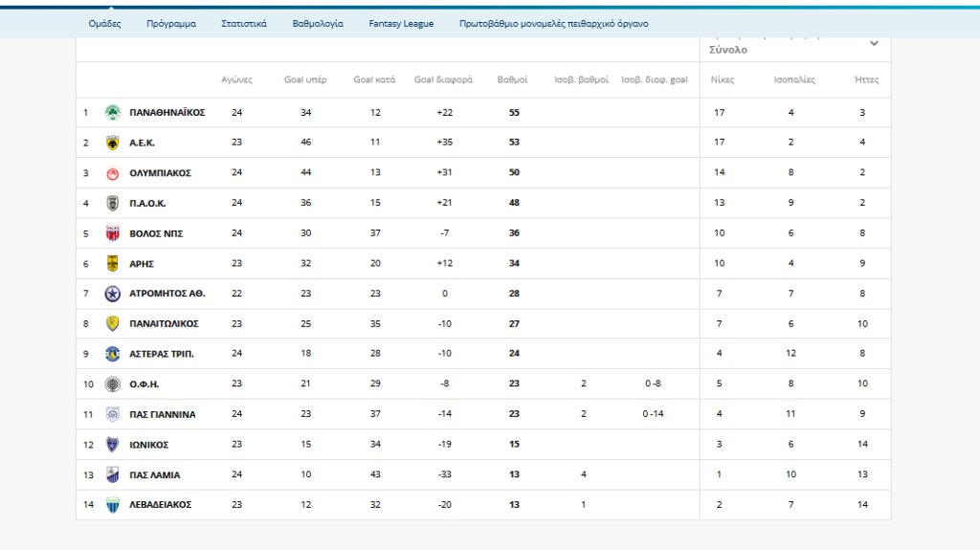
Task: Click the Goal διαφορά column header
Action: coord(443,79)
